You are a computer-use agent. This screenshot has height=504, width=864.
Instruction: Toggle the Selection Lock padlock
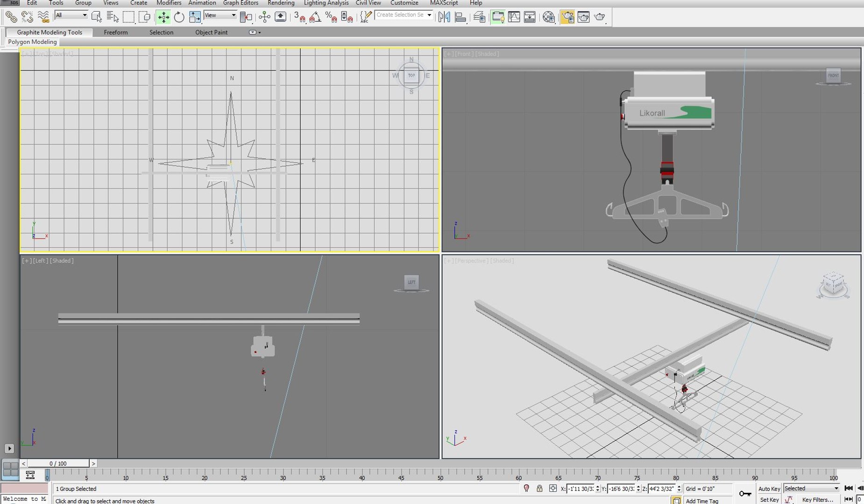539,488
